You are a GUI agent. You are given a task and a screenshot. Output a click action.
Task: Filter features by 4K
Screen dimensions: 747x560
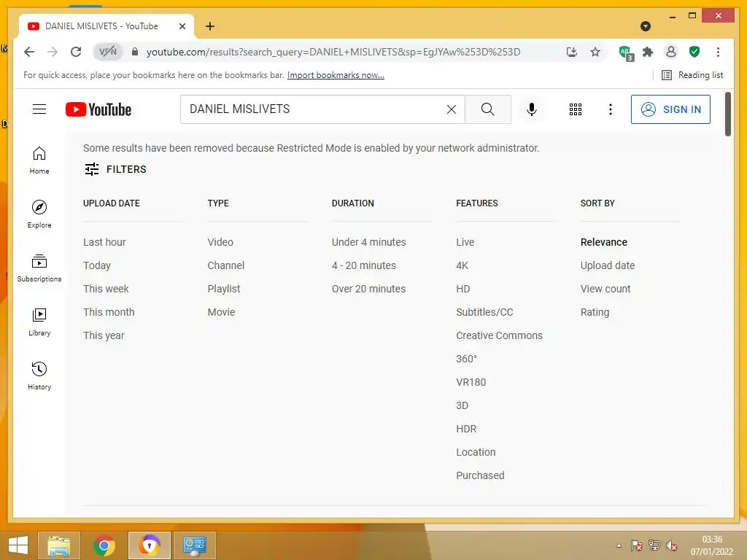(462, 265)
